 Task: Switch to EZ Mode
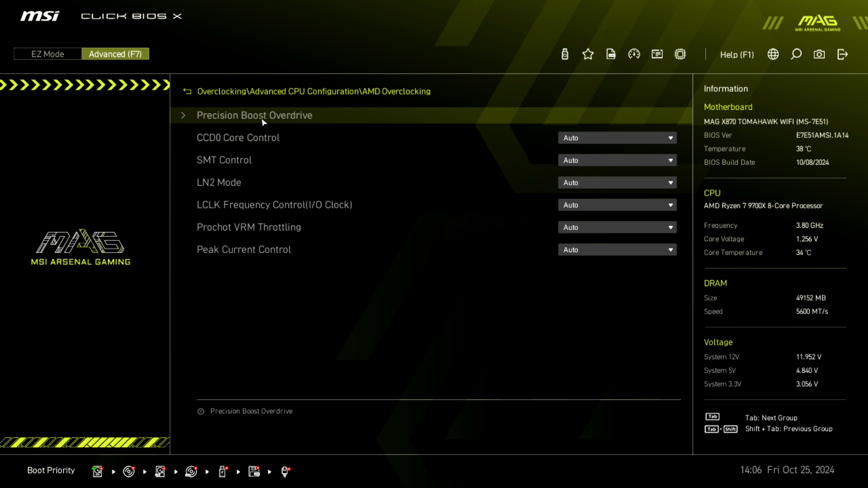(47, 54)
